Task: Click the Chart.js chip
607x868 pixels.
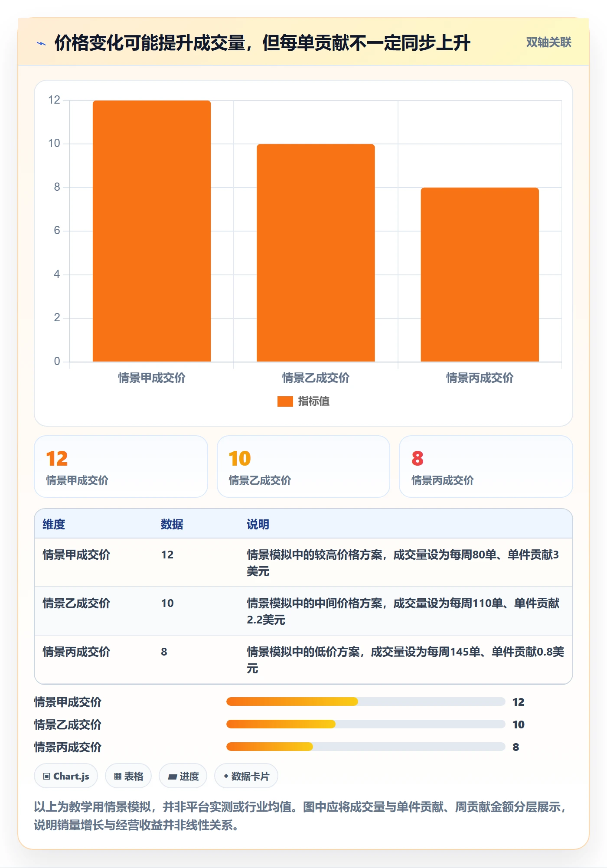Action: point(66,776)
